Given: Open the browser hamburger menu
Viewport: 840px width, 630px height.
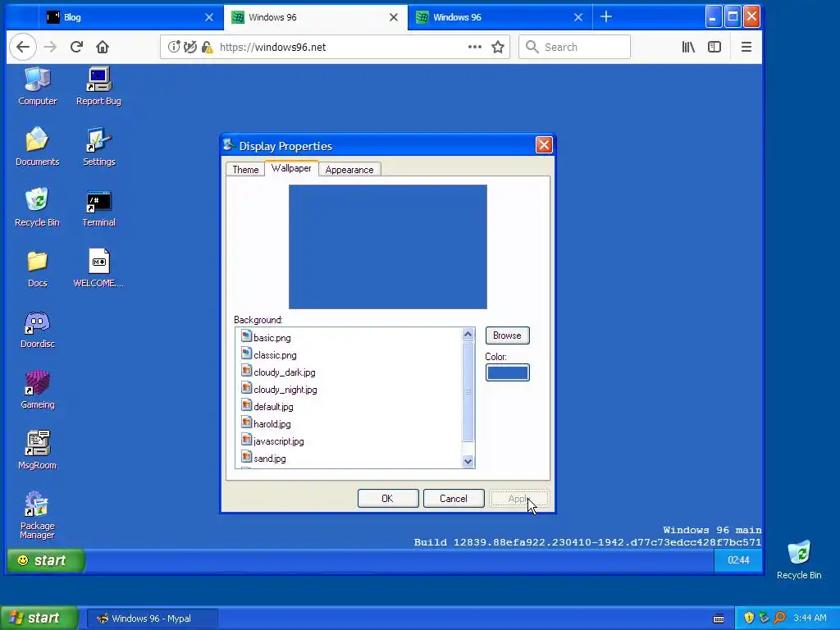Looking at the screenshot, I should [746, 47].
